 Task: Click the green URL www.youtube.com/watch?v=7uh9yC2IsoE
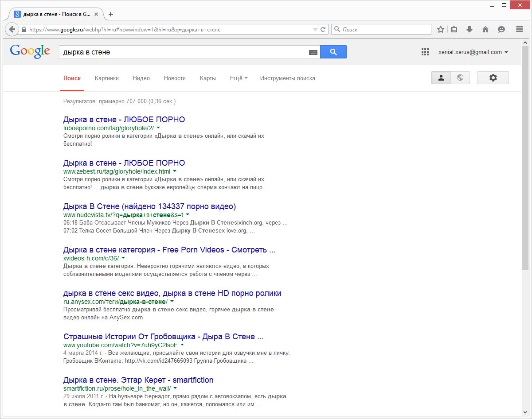pos(121,345)
